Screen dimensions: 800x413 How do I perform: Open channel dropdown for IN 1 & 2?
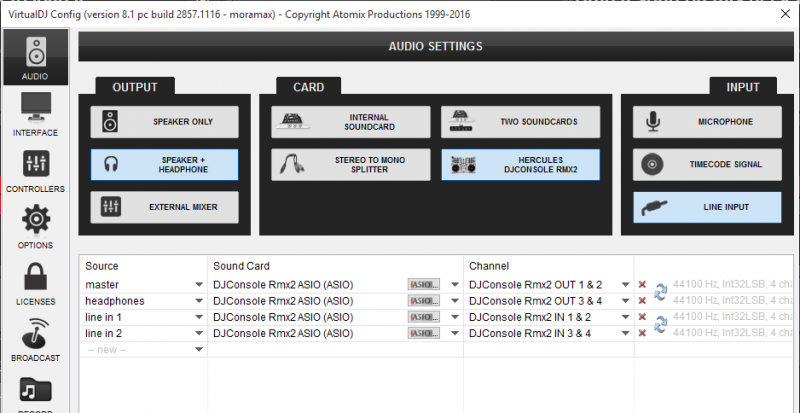coord(626,318)
